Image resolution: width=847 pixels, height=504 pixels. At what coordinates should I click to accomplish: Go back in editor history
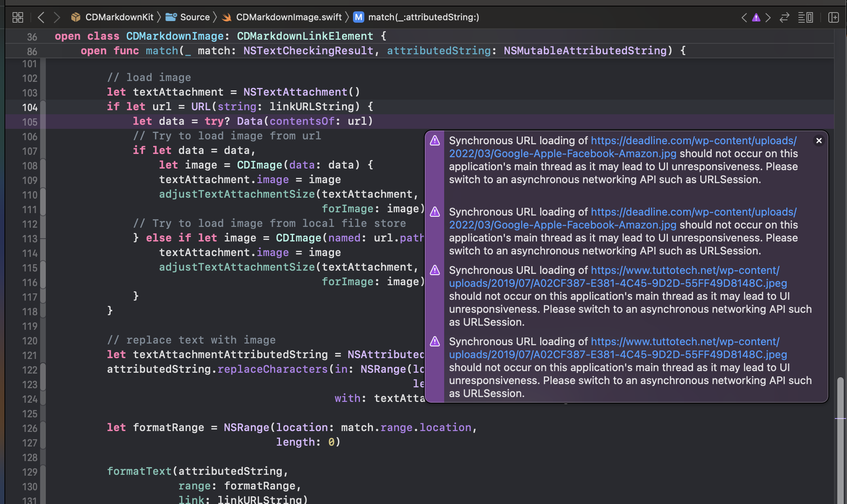click(41, 17)
